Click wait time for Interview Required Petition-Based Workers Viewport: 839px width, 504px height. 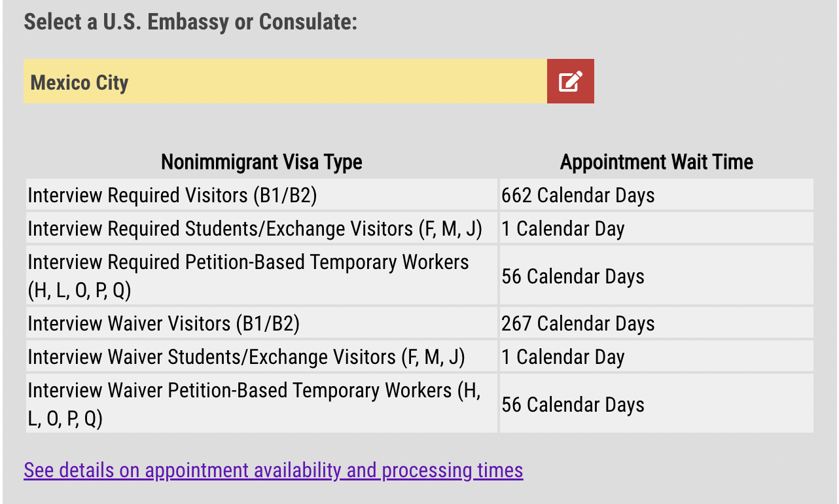(573, 276)
